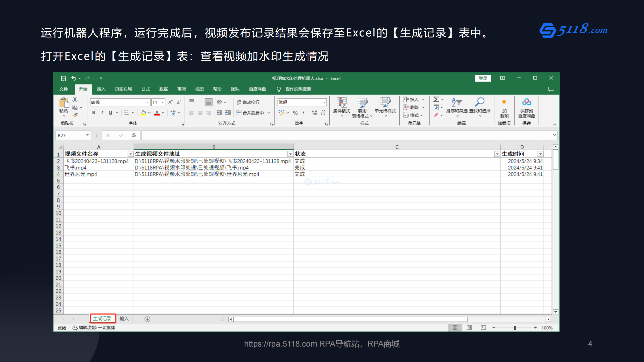This screenshot has height=362, width=644.
Task: Open the comments speech bubble icon
Action: pyautogui.click(x=551, y=89)
